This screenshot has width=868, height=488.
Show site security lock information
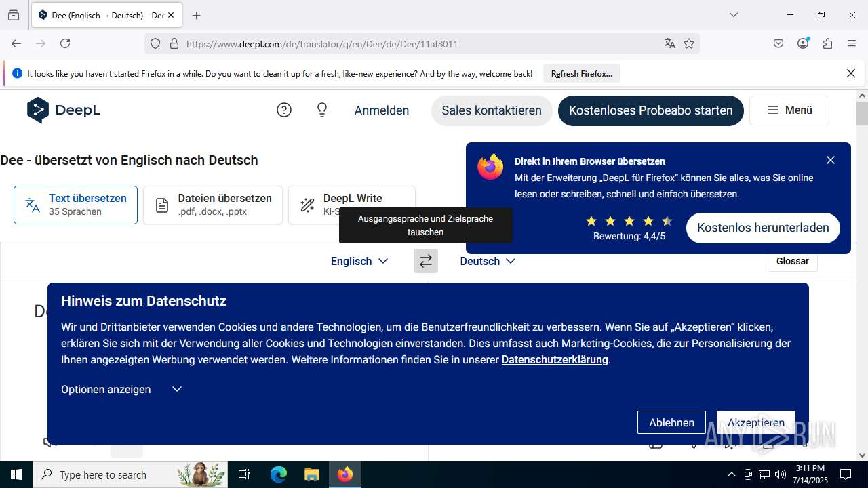pos(174,43)
